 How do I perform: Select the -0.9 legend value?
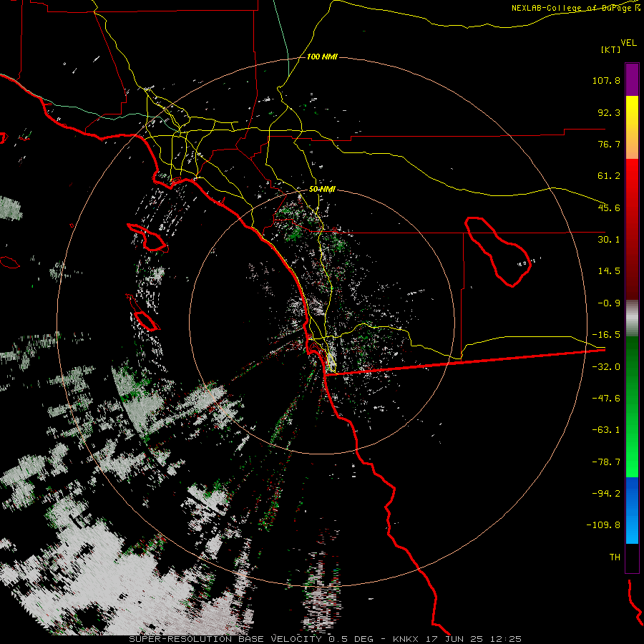click(x=609, y=303)
